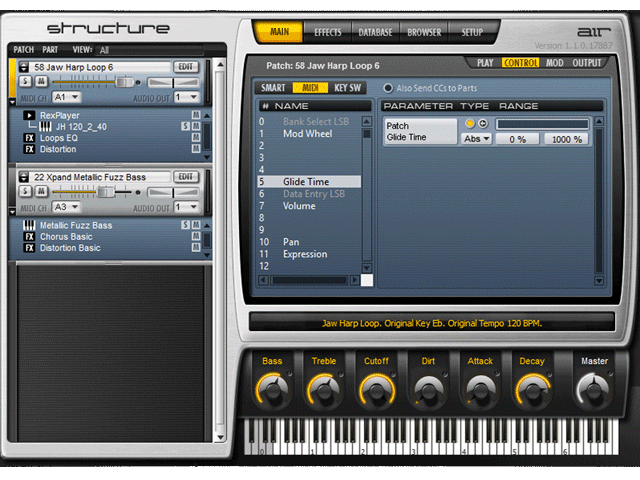Image resolution: width=640 pixels, height=480 pixels.
Task: Mute the 22 Xpand Metallic Fuzz Bass patch
Action: point(41,191)
